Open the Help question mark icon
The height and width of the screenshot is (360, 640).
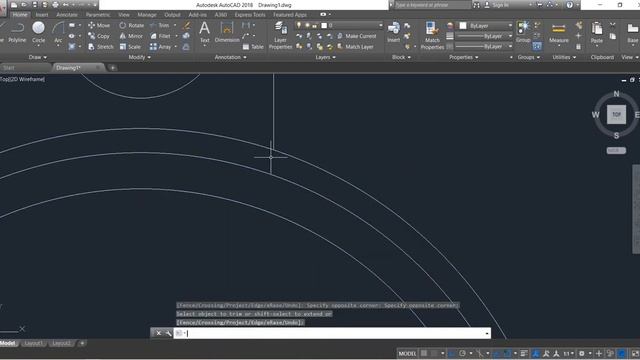[569, 5]
